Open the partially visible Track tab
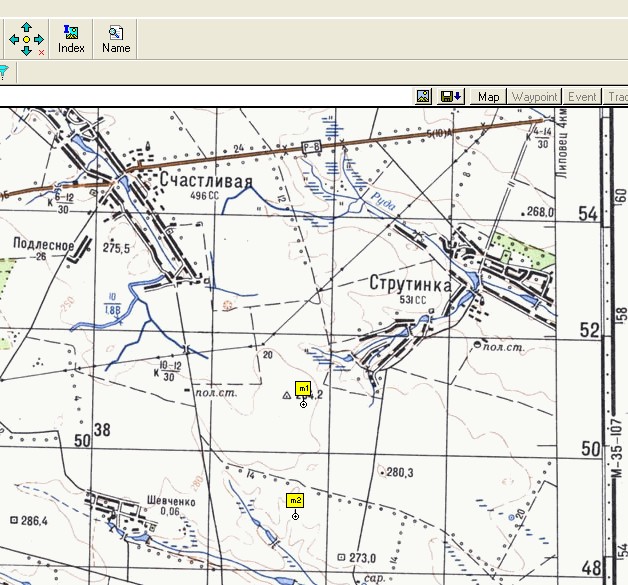 pos(616,97)
